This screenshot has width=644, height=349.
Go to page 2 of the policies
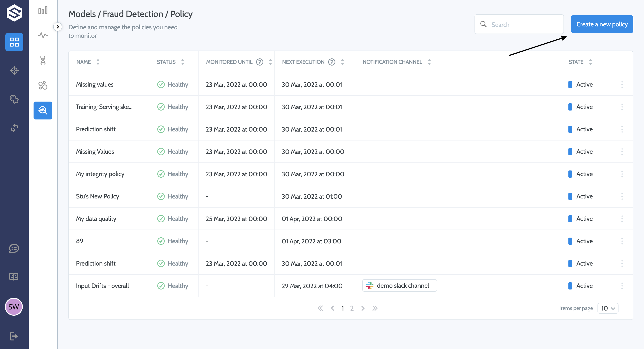pos(352,308)
